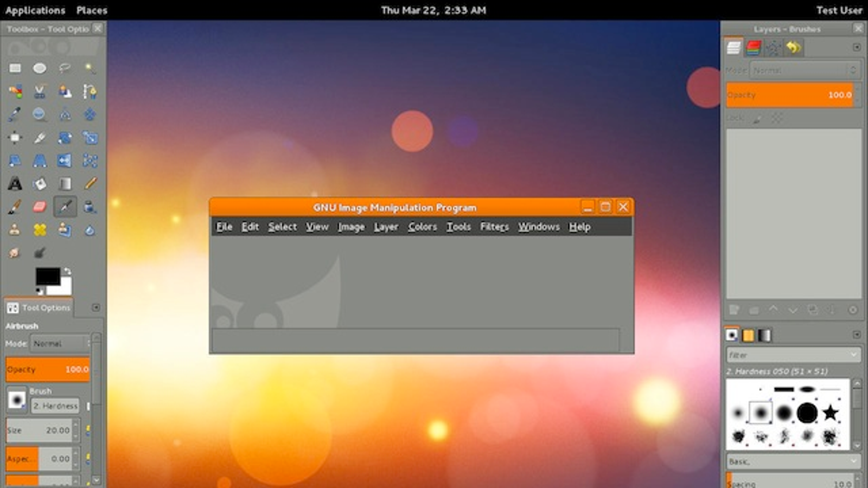Select the Dodge/Burn tool

tap(40, 253)
